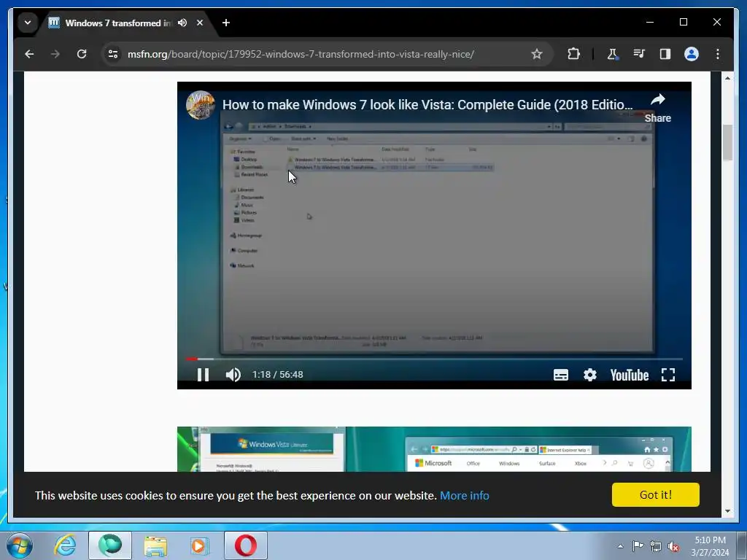Click the vertical scrollbar thumb

[727, 143]
